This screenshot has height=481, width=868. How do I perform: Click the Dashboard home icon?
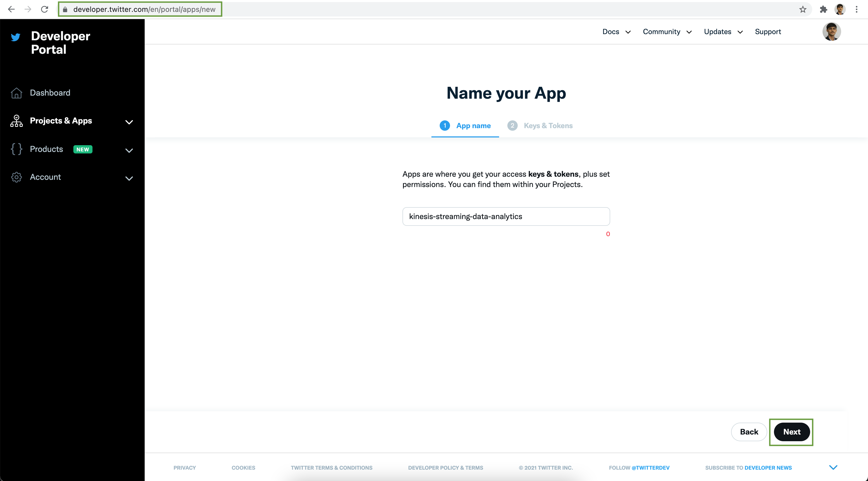17,92
